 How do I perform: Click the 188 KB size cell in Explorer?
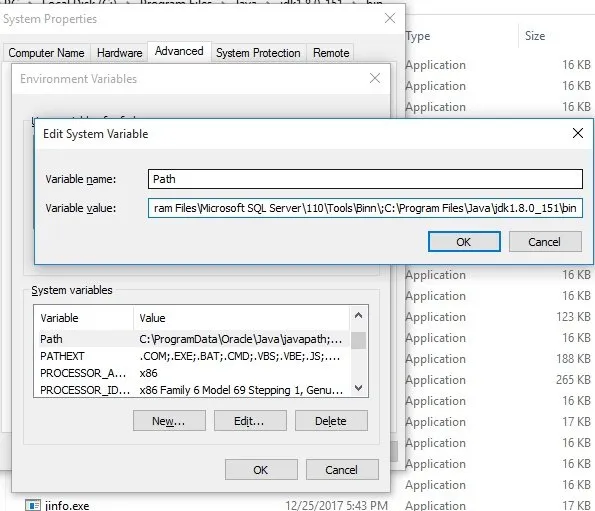coord(573,359)
